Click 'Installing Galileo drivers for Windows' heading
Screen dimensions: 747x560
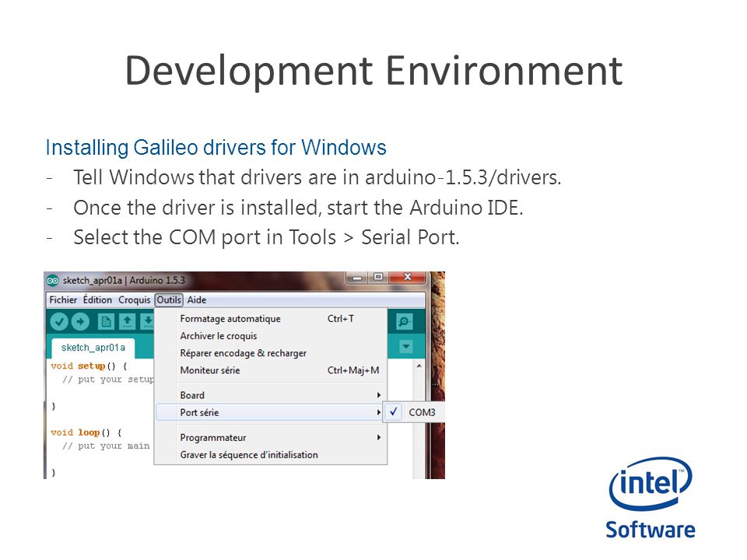216,148
